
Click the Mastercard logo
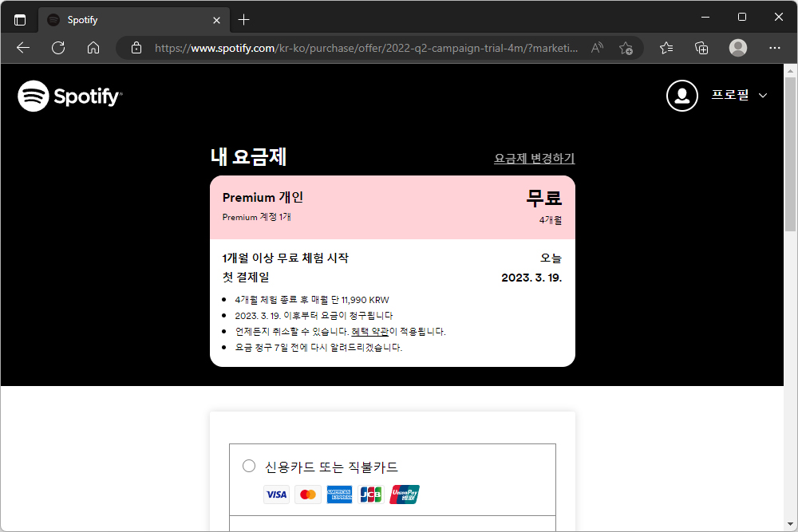[x=308, y=495]
